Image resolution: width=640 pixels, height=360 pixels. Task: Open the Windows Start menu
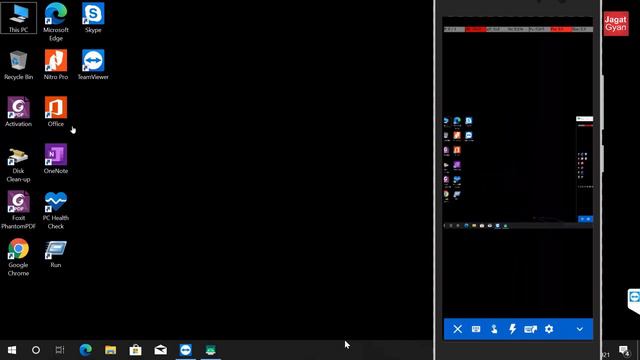[12, 350]
